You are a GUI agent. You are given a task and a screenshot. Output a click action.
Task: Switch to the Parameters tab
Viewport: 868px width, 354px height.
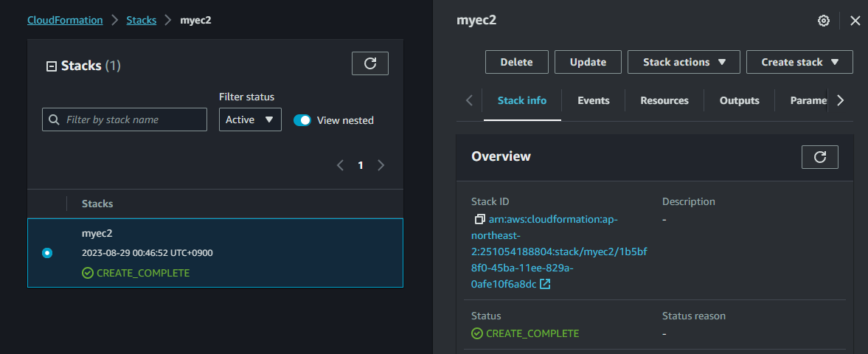pos(808,101)
